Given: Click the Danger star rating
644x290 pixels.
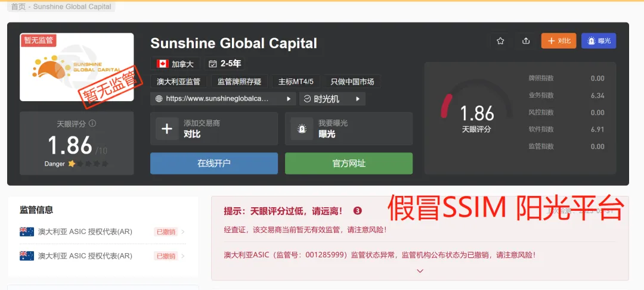Looking at the screenshot, I should tap(88, 164).
